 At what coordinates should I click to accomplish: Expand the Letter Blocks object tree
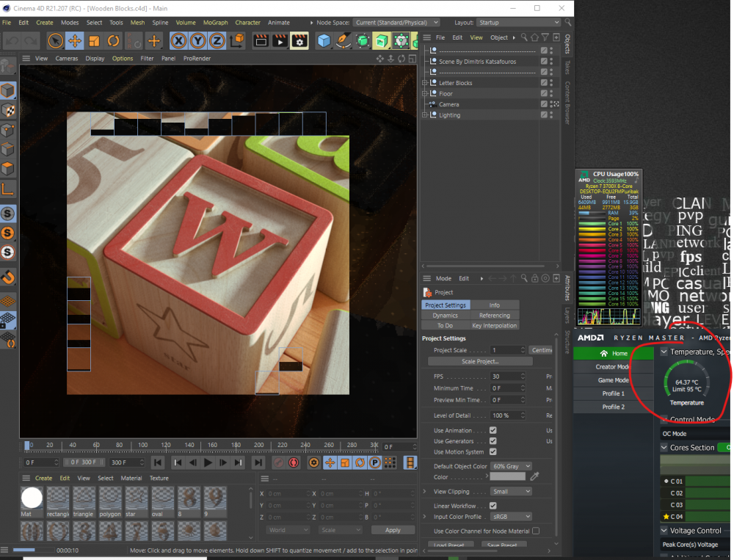click(424, 83)
